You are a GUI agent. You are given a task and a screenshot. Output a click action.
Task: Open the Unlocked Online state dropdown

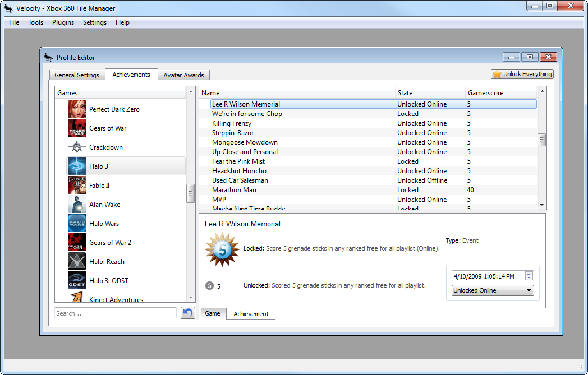493,290
